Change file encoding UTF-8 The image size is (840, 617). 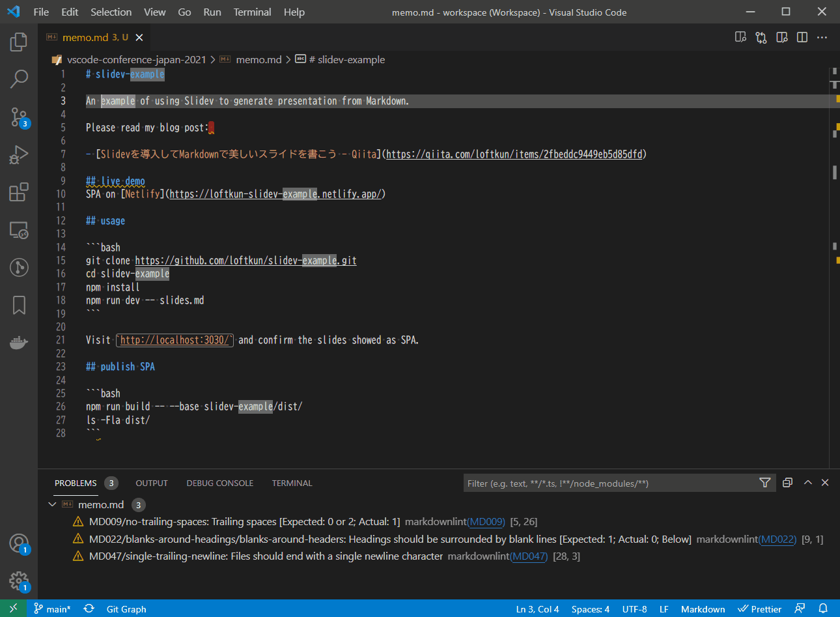[x=634, y=609]
